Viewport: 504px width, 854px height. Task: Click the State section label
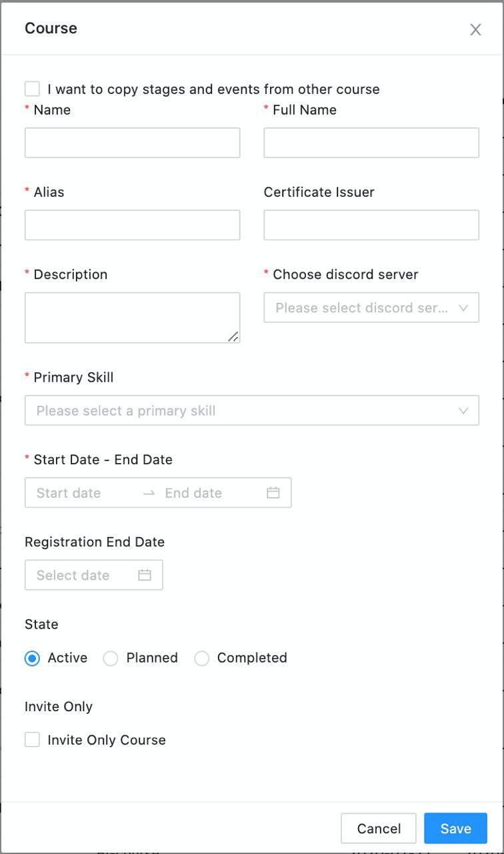[41, 624]
